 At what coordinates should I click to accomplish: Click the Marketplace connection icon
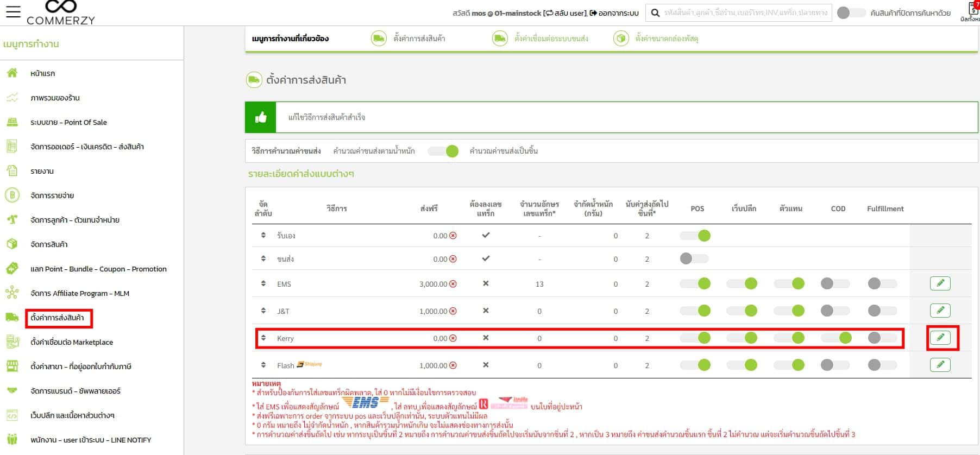[12, 342]
